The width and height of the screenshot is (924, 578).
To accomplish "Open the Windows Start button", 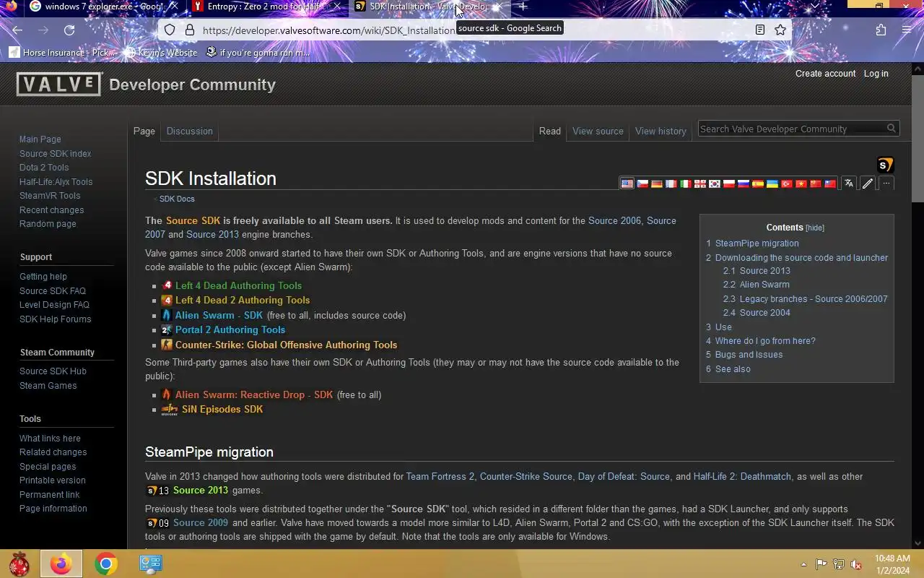I will point(19,564).
